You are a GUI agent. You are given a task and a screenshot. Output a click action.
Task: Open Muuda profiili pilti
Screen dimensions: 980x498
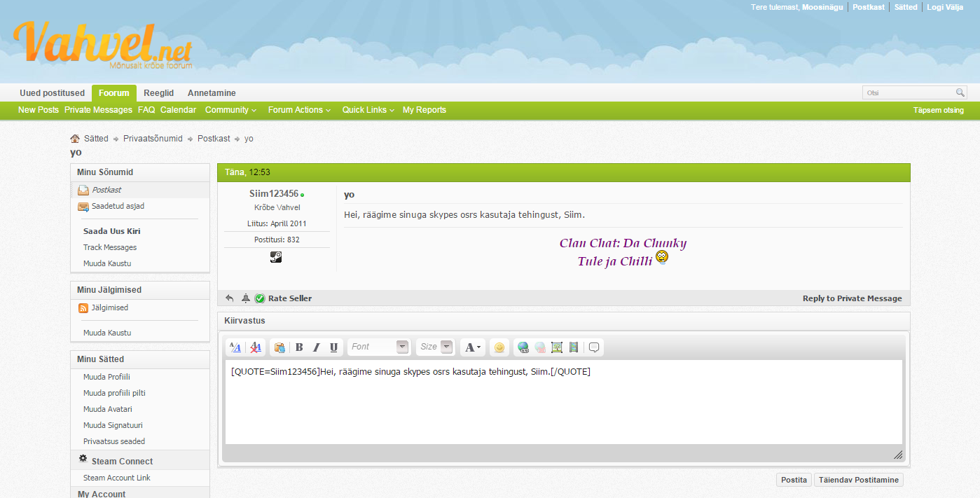click(114, 393)
